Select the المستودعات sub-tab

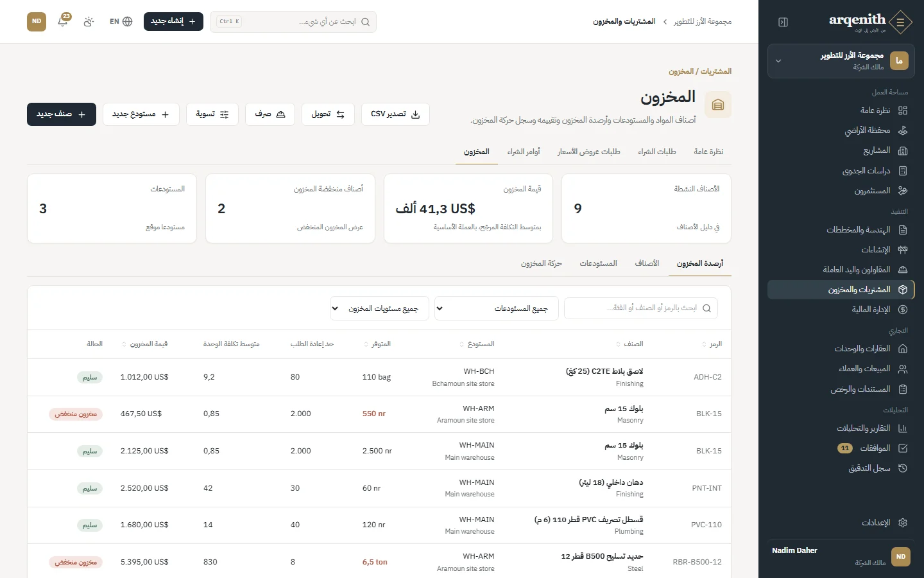[599, 263]
